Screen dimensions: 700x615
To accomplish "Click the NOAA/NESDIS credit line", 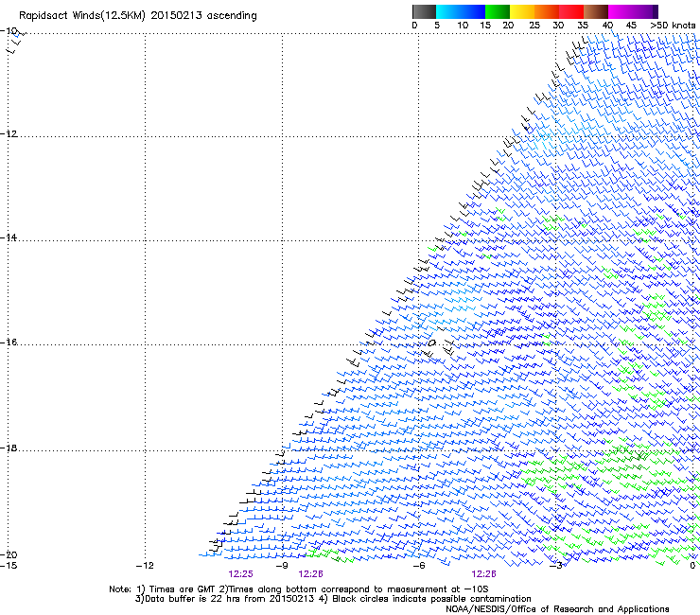I will [x=557, y=609].
